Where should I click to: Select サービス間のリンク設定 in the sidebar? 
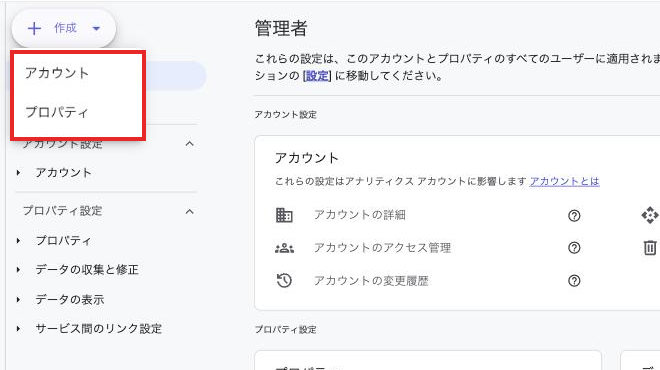click(99, 329)
